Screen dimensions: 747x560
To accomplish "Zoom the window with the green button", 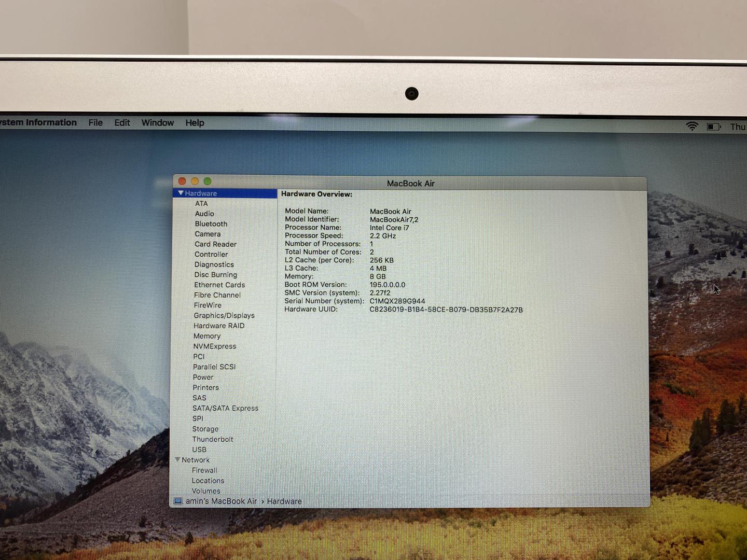I will coord(208,181).
